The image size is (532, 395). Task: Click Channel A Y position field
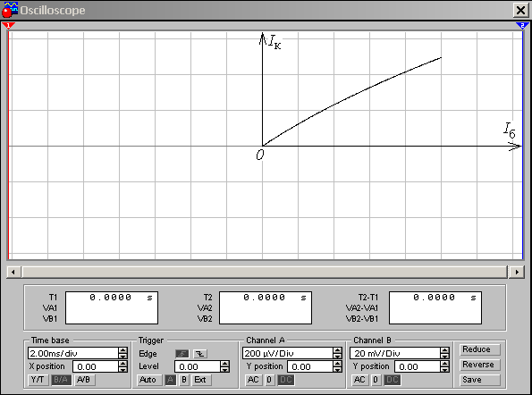pos(309,366)
